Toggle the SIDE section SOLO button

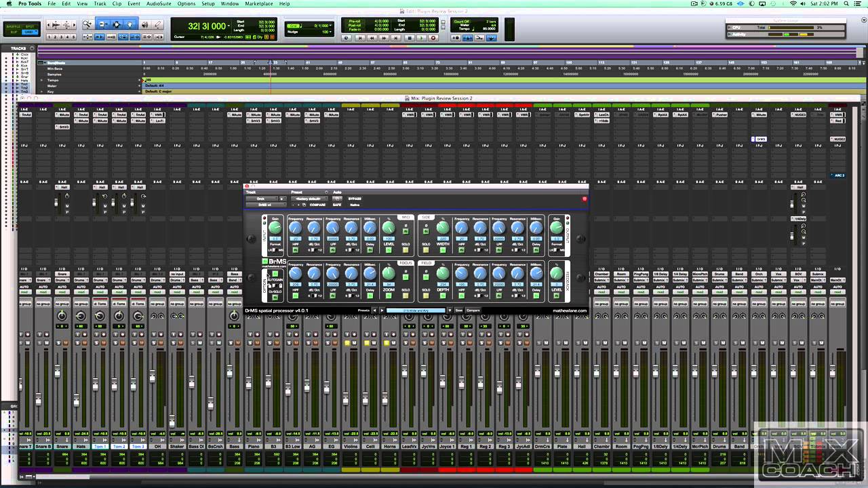tap(426, 250)
